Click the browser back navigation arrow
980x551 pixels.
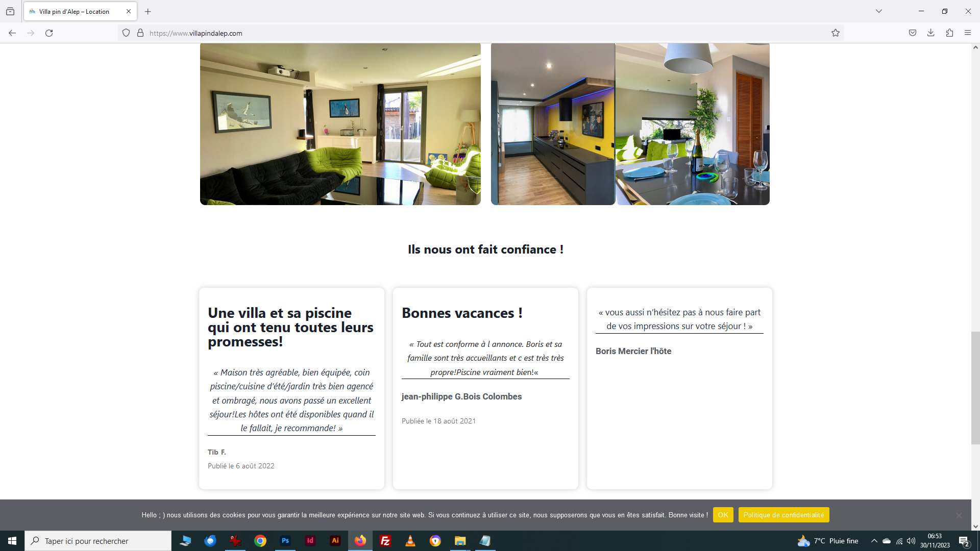[x=13, y=32]
